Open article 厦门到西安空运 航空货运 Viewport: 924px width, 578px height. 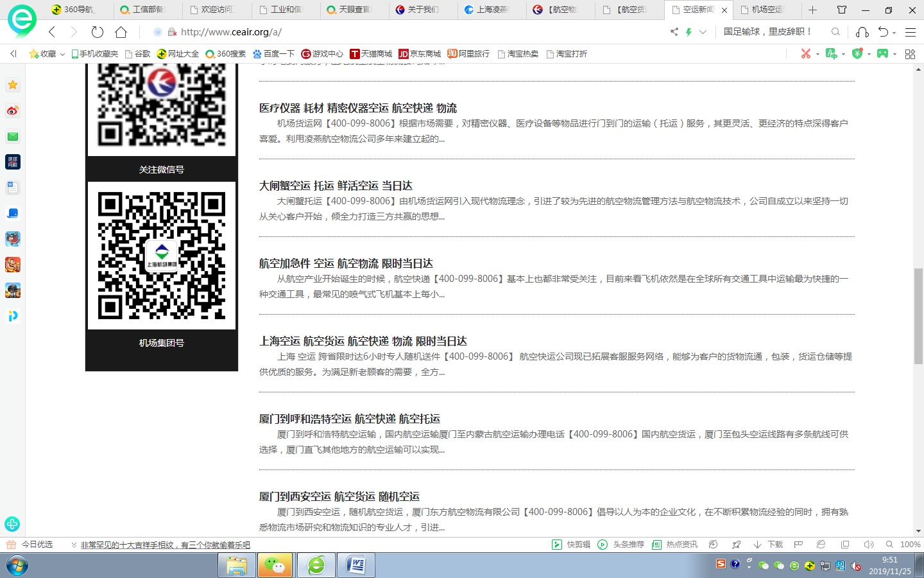coord(339,496)
